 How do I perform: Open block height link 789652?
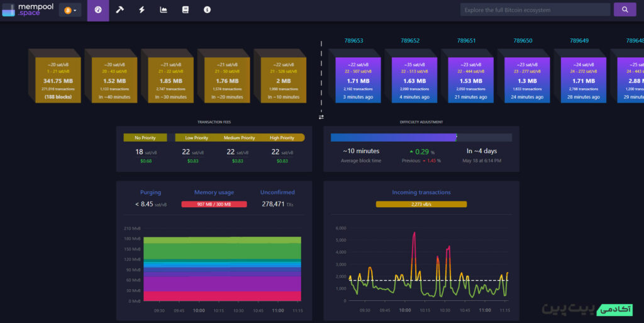pyautogui.click(x=410, y=41)
